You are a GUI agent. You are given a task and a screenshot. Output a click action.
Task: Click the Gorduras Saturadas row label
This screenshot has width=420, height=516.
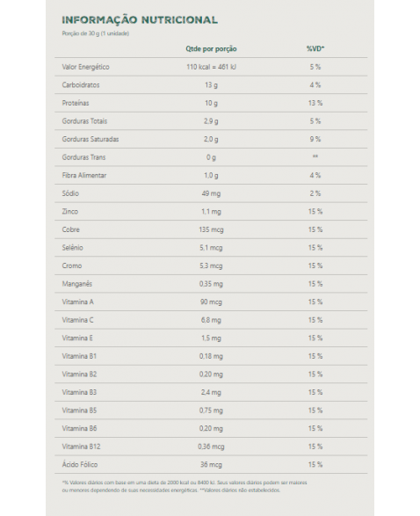coord(91,139)
